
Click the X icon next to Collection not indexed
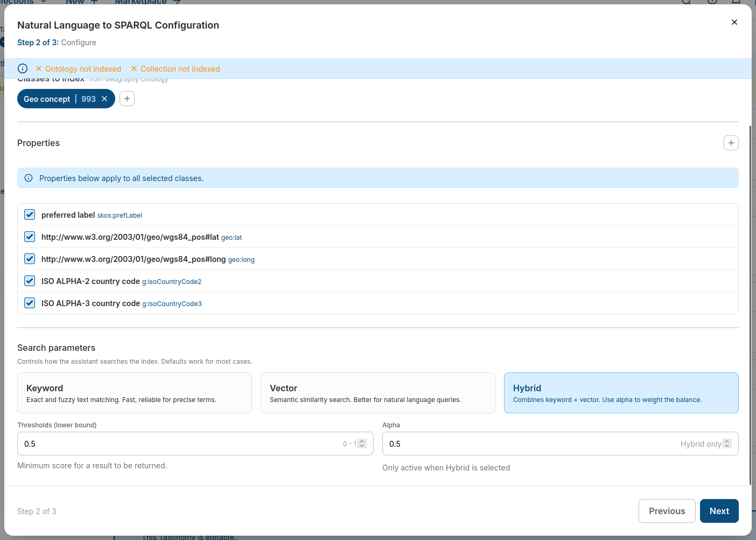click(134, 68)
